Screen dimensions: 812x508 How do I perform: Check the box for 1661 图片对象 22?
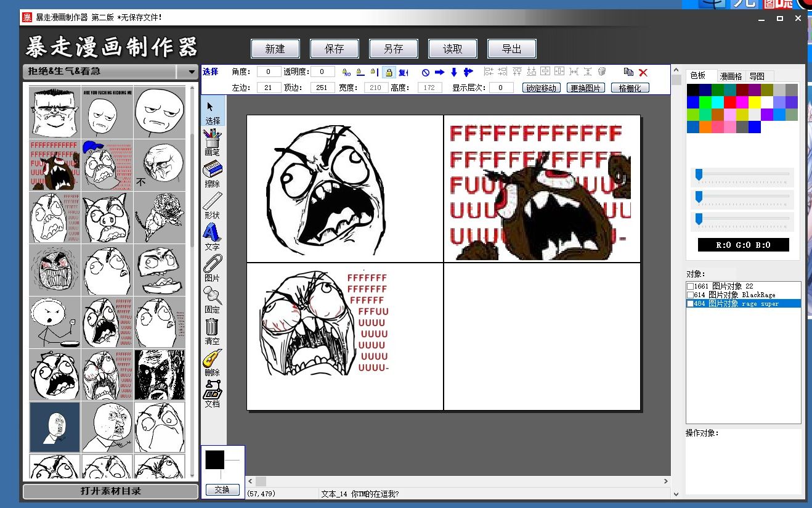[690, 286]
